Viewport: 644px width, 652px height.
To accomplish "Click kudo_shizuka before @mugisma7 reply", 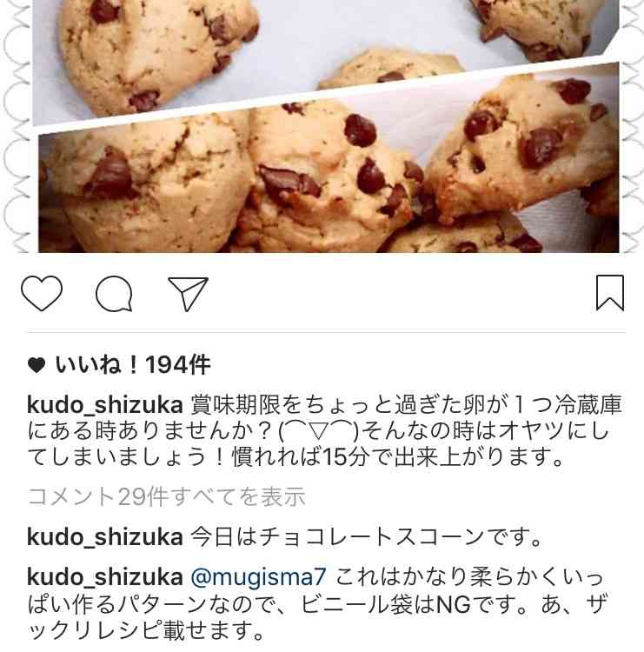I will [x=105, y=577].
